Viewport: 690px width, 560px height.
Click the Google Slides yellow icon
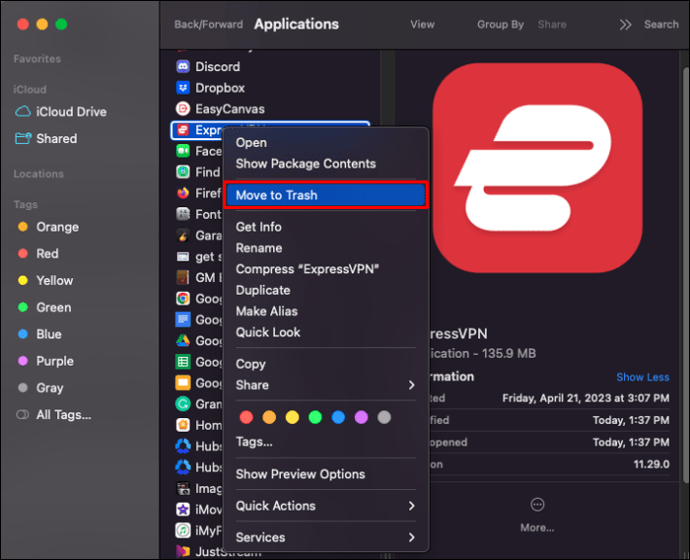[x=183, y=383]
